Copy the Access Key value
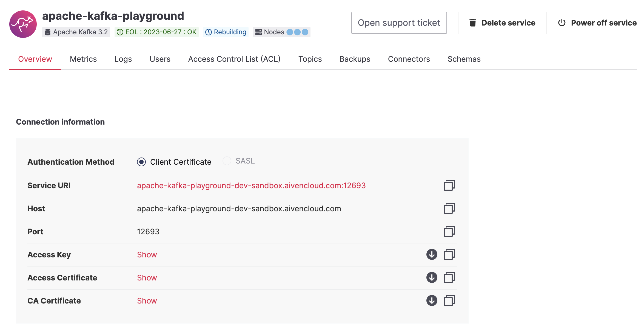This screenshot has width=644, height=326. click(449, 254)
